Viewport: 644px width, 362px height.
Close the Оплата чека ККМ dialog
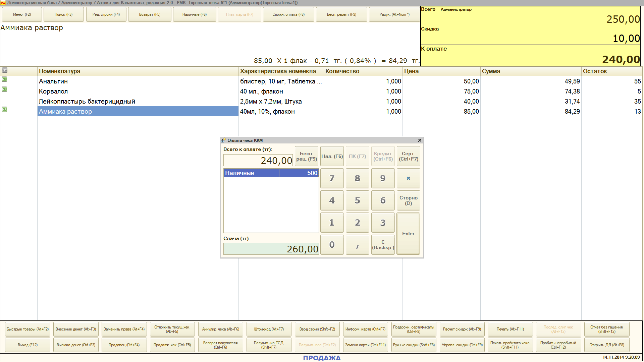coord(420,140)
